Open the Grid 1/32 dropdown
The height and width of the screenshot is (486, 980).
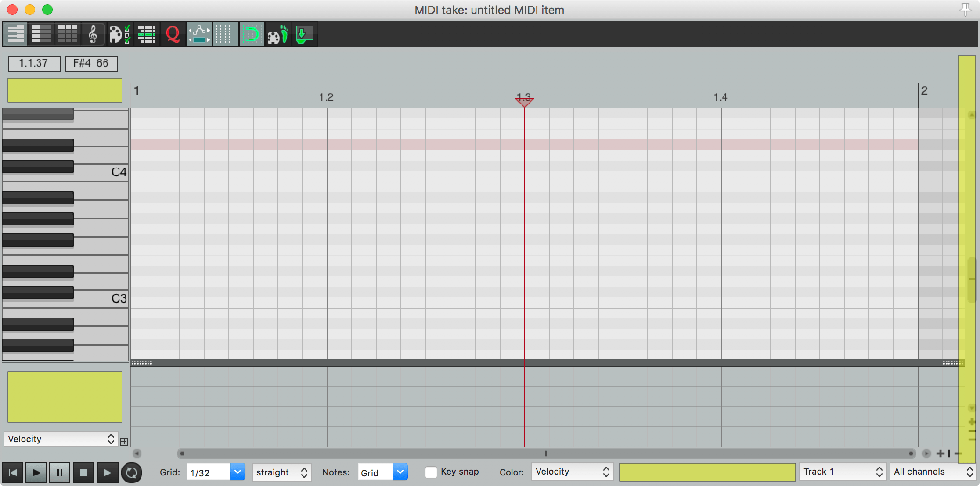pos(237,472)
